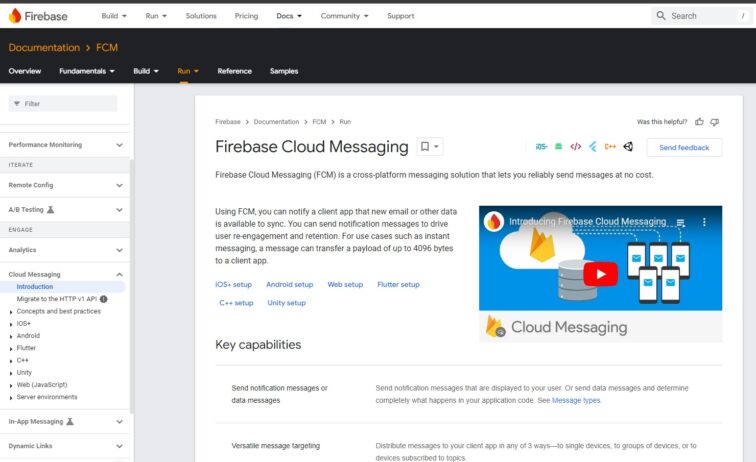Screen dimensions: 756x462
Task: Open Migrate to the HTTP v1 API
Action: coord(56,299)
